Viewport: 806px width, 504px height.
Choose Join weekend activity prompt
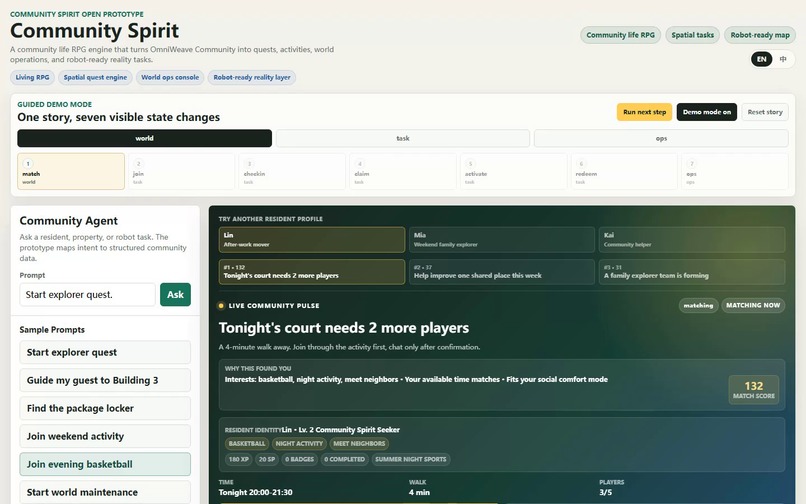(x=105, y=436)
